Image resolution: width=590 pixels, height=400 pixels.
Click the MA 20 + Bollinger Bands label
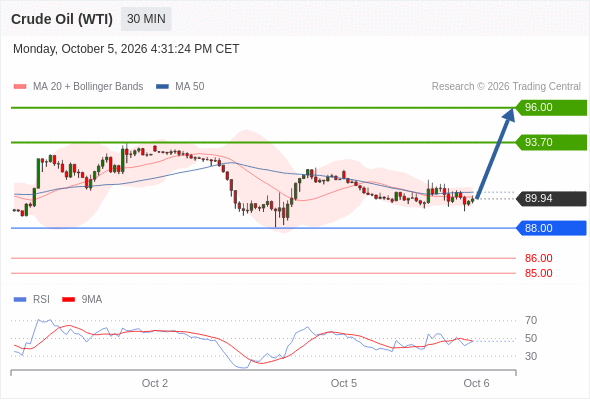pos(88,87)
